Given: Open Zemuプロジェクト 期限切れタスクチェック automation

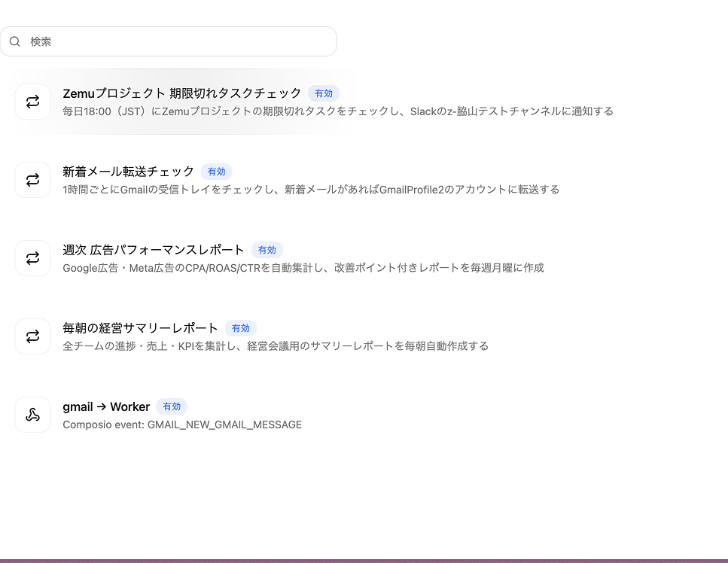Looking at the screenshot, I should (182, 93).
